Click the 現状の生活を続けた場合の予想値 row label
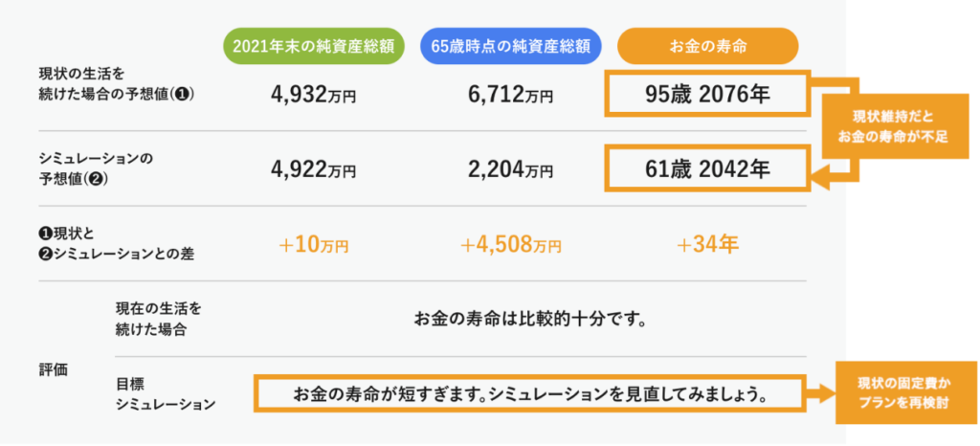Image resolution: width=980 pixels, height=446 pixels. click(x=118, y=82)
